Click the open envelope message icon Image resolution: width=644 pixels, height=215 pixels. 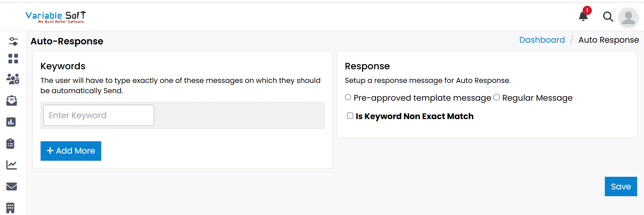tap(12, 101)
